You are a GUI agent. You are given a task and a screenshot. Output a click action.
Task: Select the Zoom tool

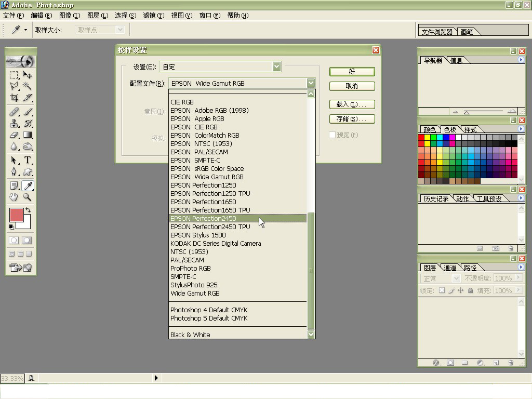[27, 197]
